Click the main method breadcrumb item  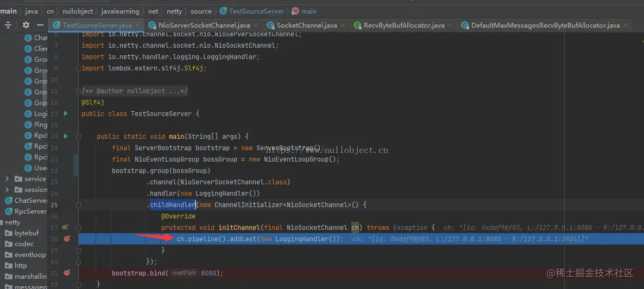(304, 11)
